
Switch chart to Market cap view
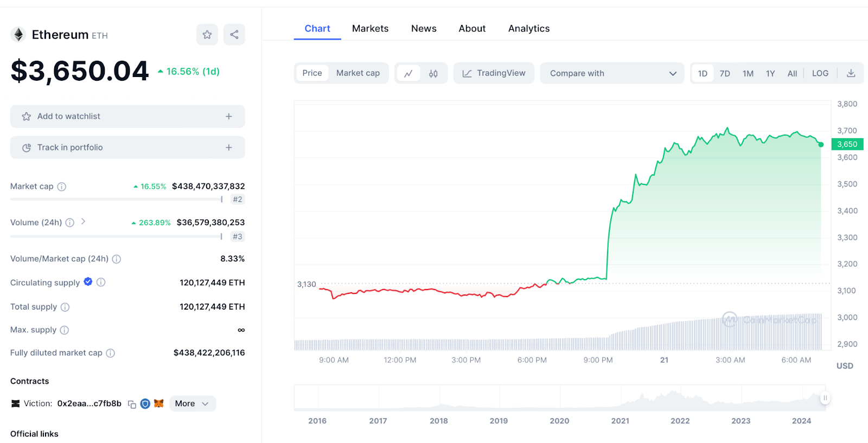point(358,73)
